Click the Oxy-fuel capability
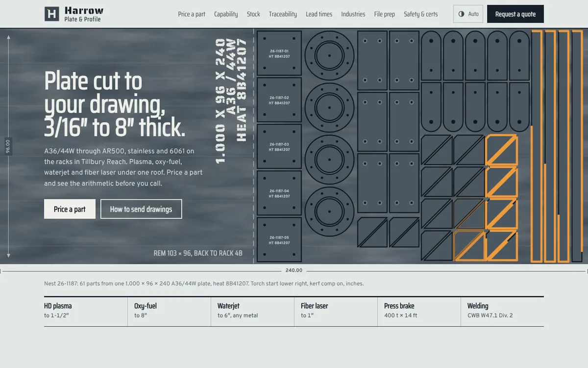Viewport: 588px width, 368px height. pos(169,312)
